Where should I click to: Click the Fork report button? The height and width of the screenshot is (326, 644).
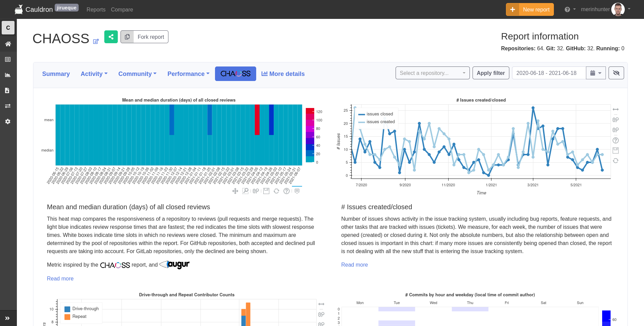pyautogui.click(x=144, y=37)
